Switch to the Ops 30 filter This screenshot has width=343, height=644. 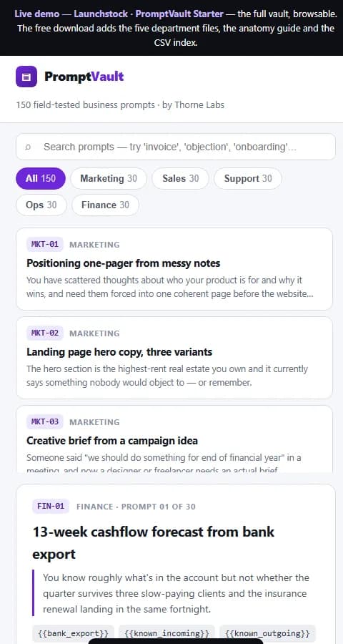point(41,205)
